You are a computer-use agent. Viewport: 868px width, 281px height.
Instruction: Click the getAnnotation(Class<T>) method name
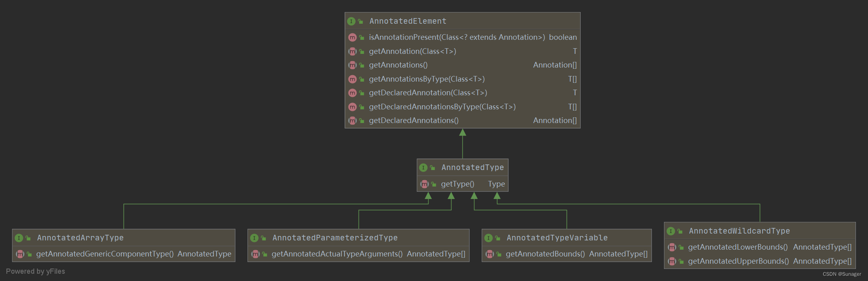(412, 51)
